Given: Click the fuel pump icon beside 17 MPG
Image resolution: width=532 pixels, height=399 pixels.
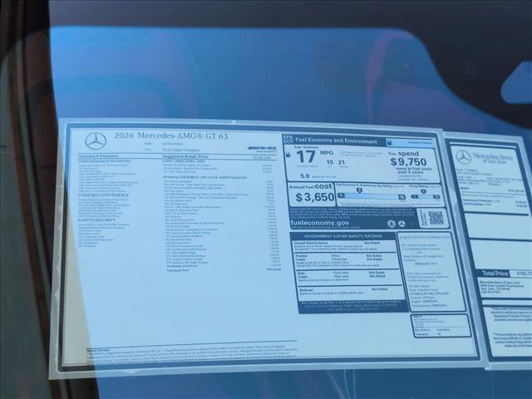Looking at the screenshot, I should click(288, 155).
